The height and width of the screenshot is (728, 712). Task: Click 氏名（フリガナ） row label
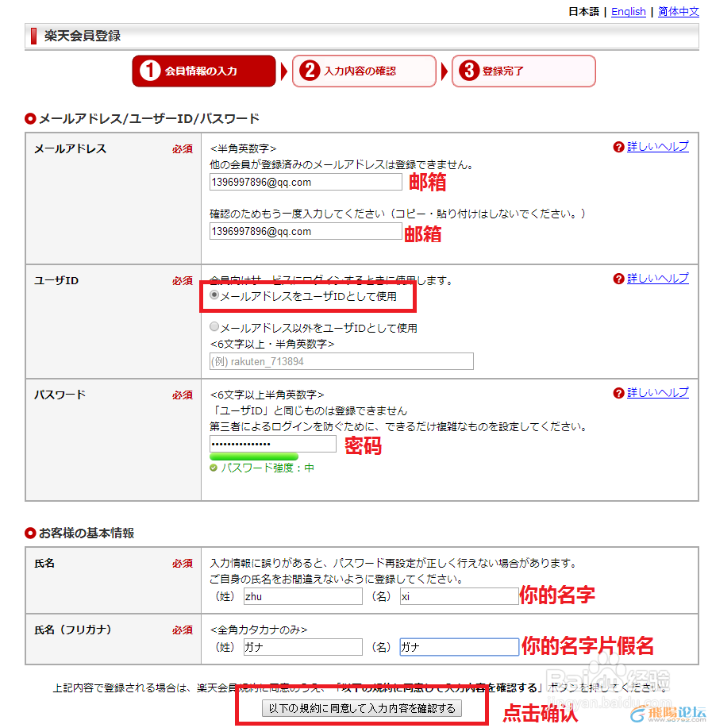(73, 630)
